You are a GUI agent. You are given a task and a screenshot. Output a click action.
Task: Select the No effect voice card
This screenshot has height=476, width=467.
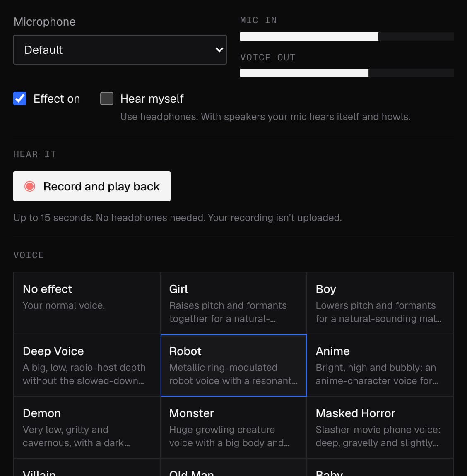pyautogui.click(x=87, y=303)
